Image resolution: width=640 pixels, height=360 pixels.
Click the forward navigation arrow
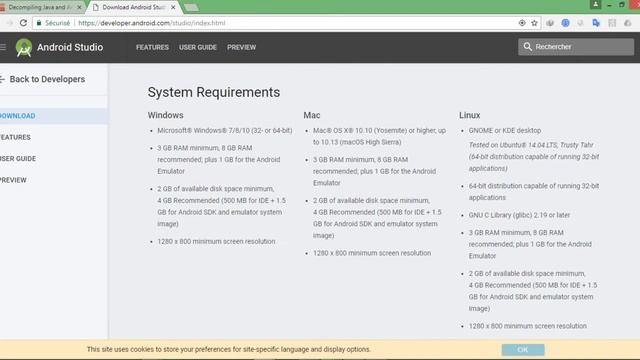pos(10,23)
